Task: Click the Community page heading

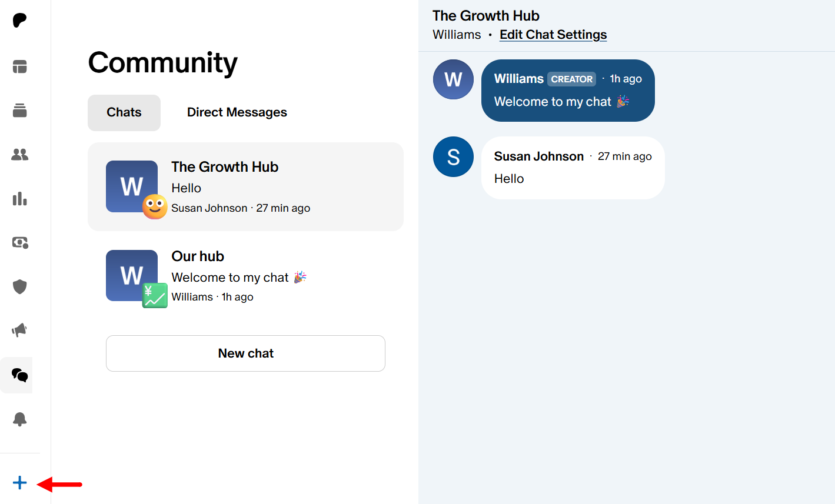Action: click(x=163, y=62)
